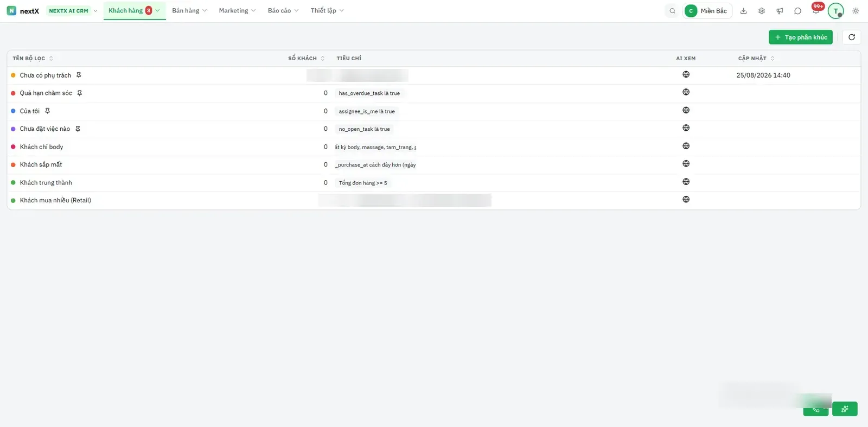Open the settings gear icon
This screenshot has height=427, width=868.
[762, 11]
